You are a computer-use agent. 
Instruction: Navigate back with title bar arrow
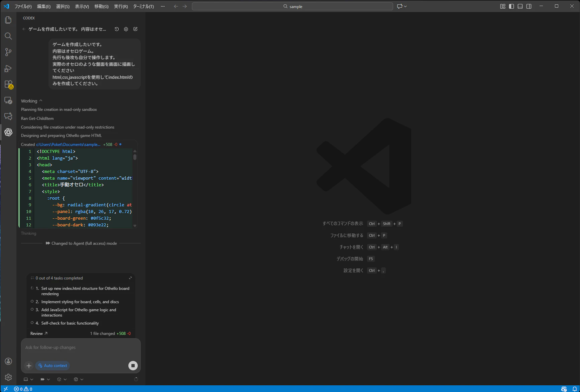176,6
